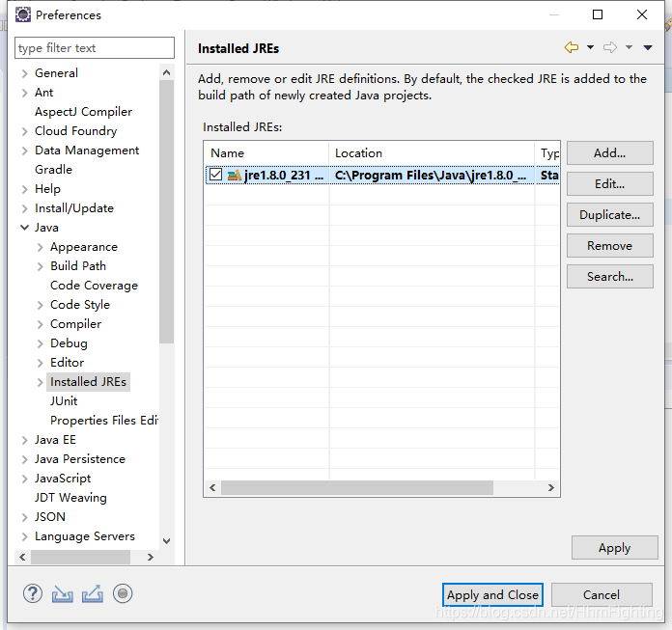Open JDT Weaving preferences
This screenshot has width=672, height=630.
70,498
